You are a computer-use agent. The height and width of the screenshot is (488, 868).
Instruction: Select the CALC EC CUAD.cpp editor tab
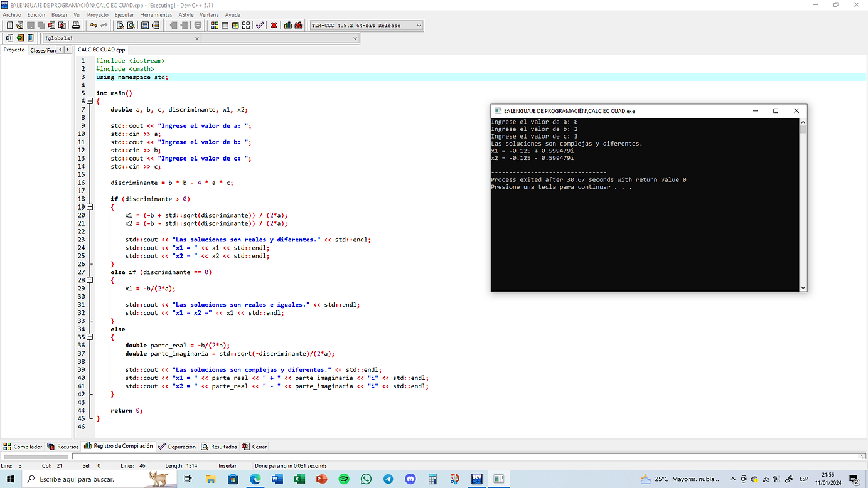(x=102, y=50)
